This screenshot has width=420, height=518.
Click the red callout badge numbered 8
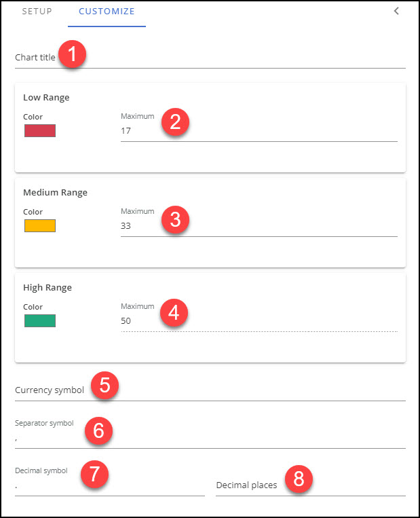[x=299, y=479]
